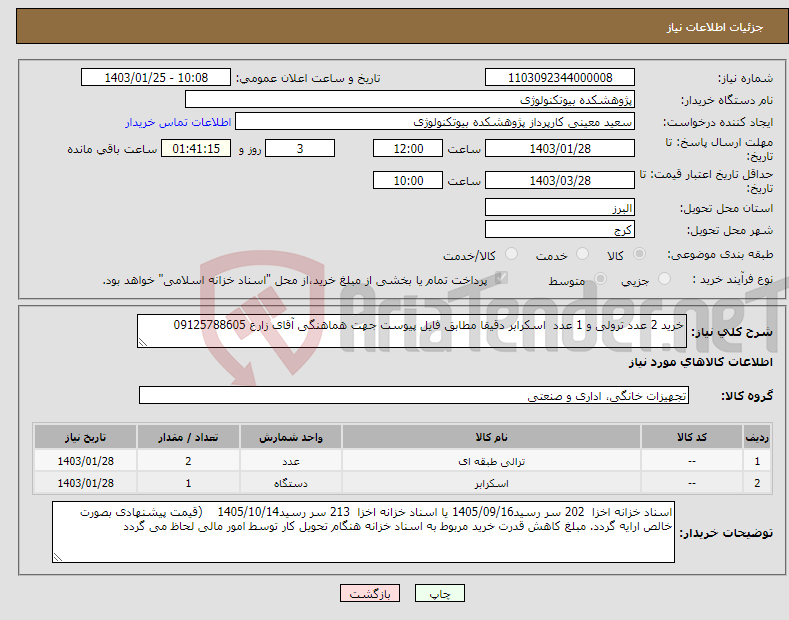Viewport: 789px width, 620px height.
Task: Click the چاپ print button
Action: pyautogui.click(x=440, y=593)
